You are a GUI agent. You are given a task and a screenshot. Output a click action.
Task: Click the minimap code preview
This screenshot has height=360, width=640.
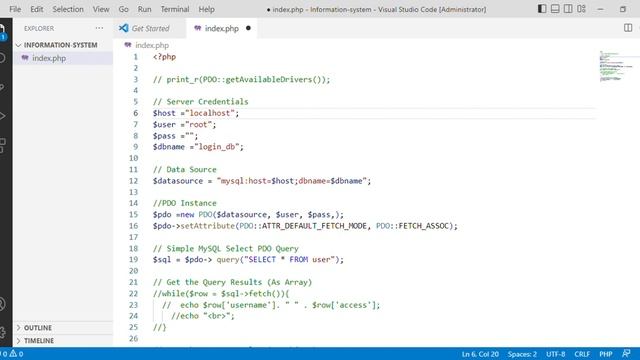click(616, 66)
